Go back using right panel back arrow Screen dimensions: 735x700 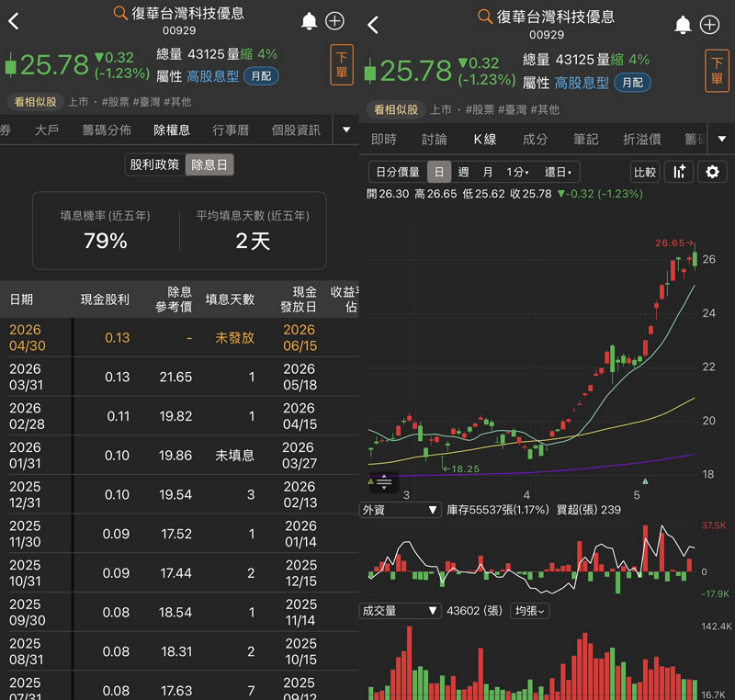tap(373, 25)
